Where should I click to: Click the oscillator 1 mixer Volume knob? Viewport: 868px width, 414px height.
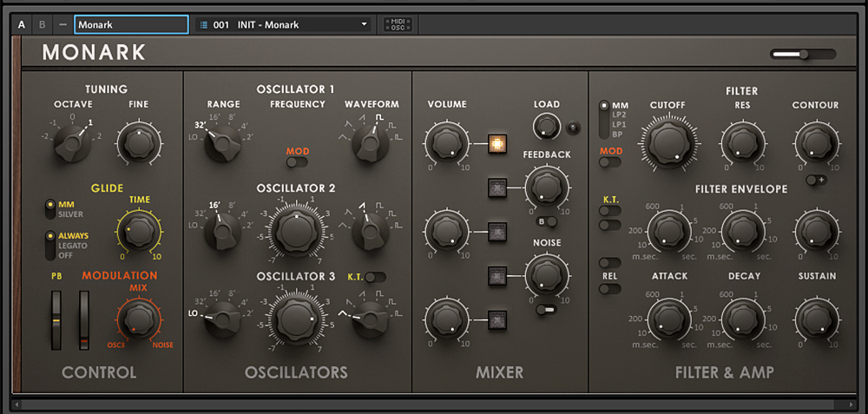click(446, 143)
